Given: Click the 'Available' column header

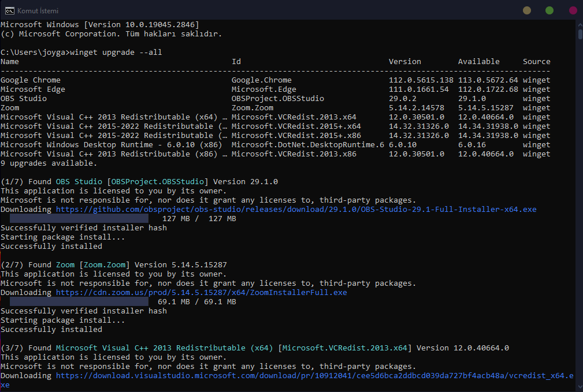Looking at the screenshot, I should (479, 62).
